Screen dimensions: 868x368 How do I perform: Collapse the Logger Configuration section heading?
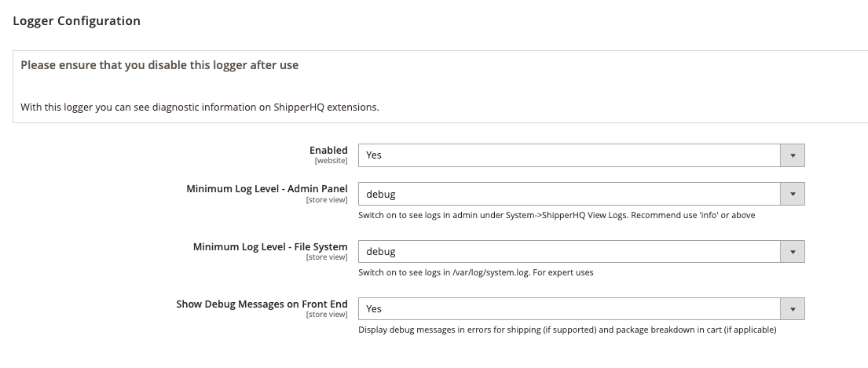pos(77,21)
